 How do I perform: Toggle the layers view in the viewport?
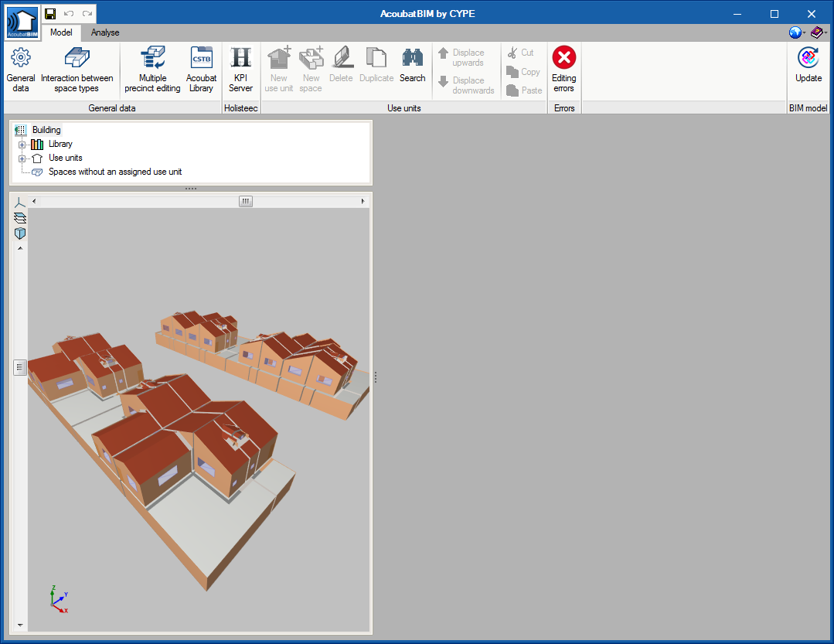tap(19, 218)
